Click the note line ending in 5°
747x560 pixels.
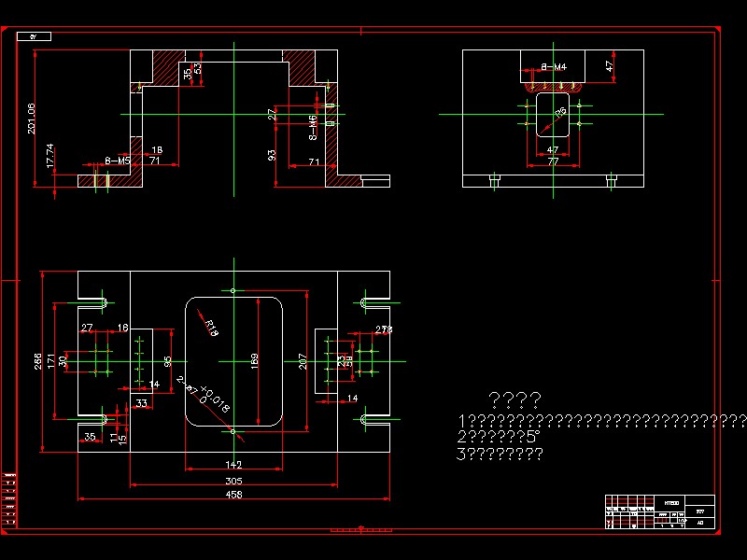[x=499, y=437]
